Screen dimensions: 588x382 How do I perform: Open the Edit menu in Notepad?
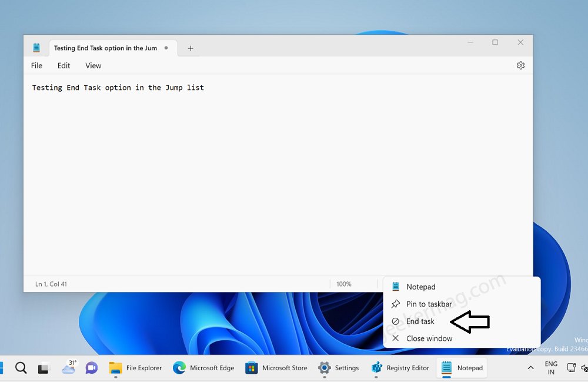click(64, 65)
